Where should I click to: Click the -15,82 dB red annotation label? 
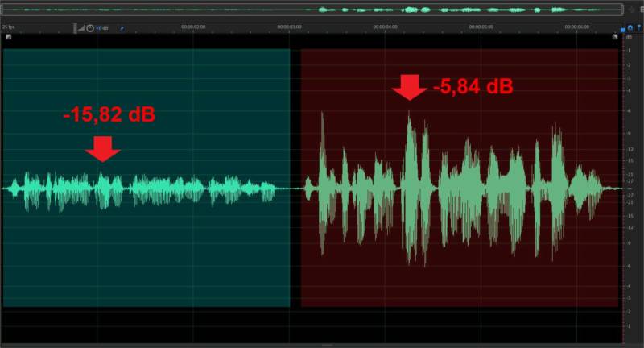[109, 114]
